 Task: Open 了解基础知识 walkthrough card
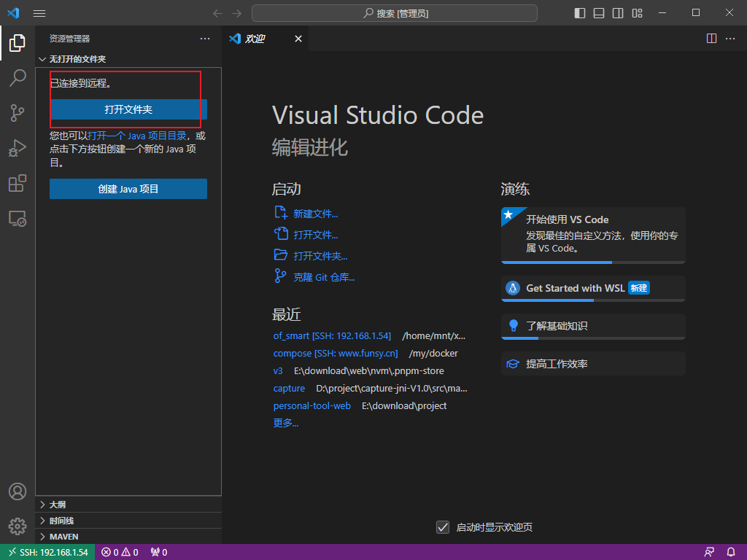click(x=593, y=326)
